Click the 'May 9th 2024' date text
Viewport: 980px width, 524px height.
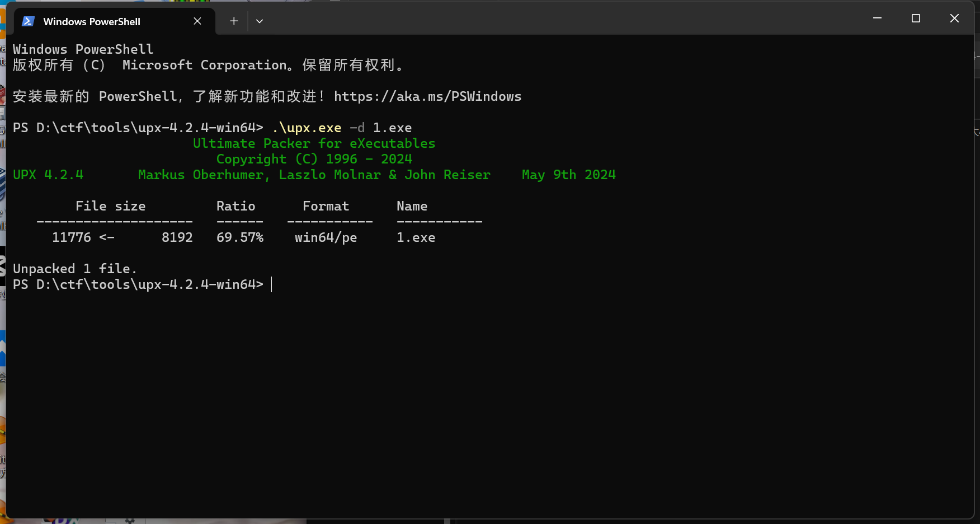click(569, 175)
